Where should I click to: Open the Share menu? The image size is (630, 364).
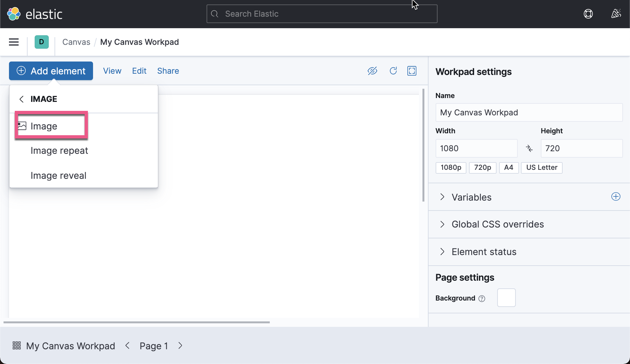[168, 71]
